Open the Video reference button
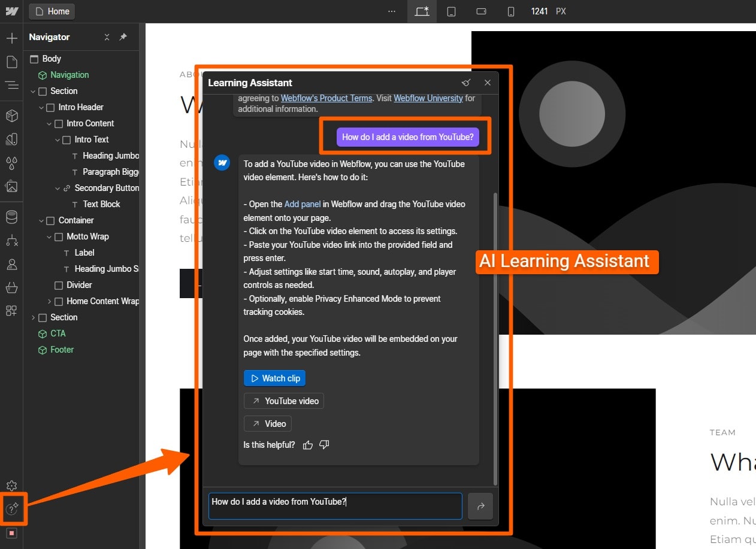 click(268, 424)
